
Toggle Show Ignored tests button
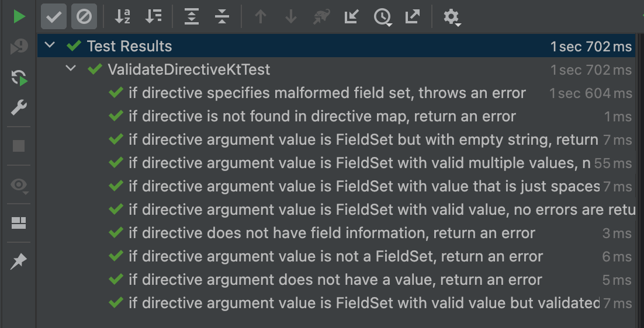point(84,17)
